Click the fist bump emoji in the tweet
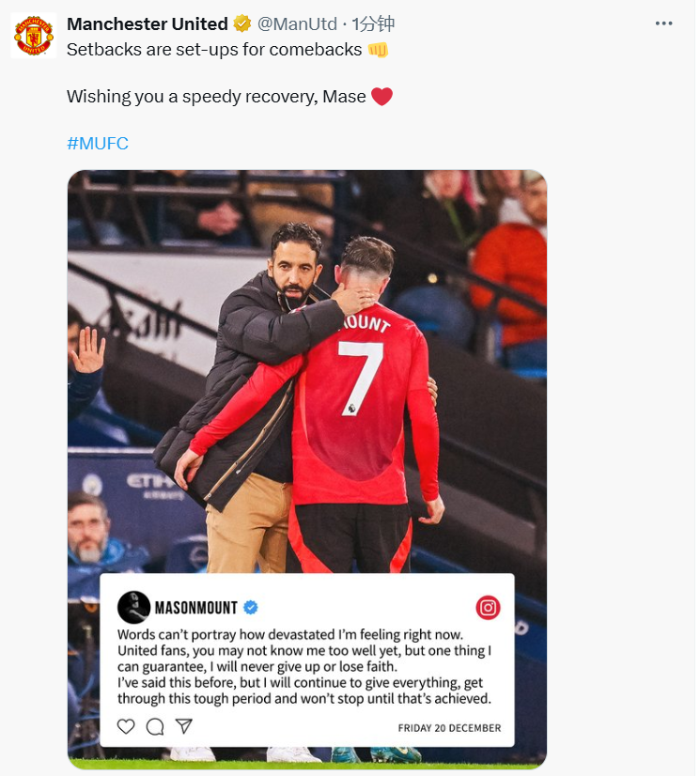Screen dimensions: 700x776 click(x=378, y=50)
